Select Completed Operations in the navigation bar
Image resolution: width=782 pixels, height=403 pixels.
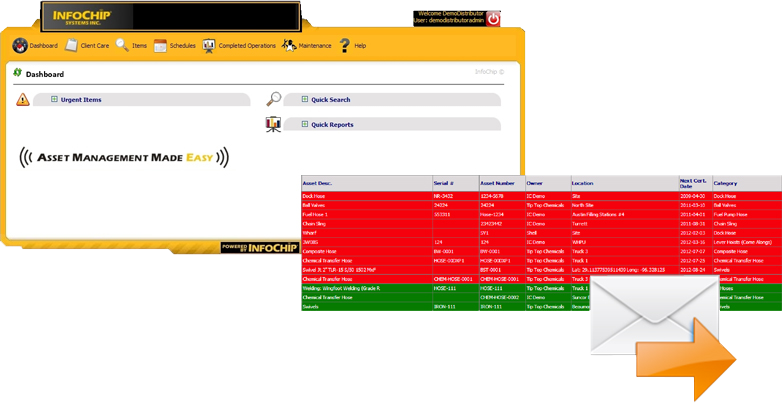pyautogui.click(x=239, y=45)
